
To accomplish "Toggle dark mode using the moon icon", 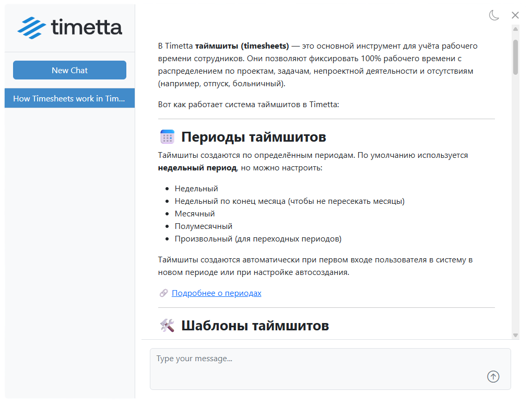I will pos(494,15).
